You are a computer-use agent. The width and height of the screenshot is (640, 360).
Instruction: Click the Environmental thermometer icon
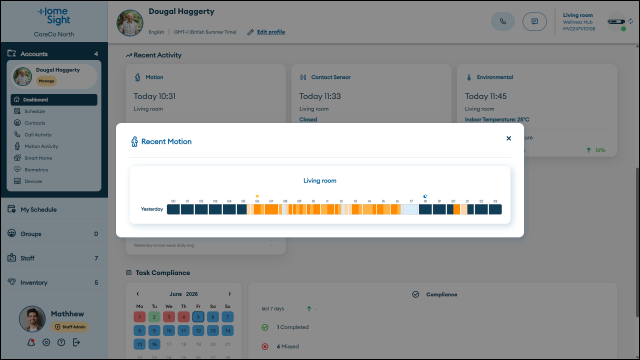tap(469, 77)
